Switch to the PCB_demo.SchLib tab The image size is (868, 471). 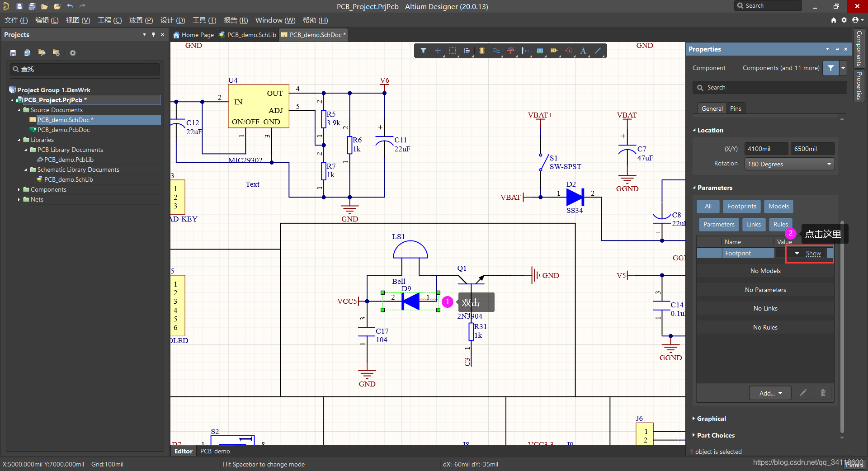[247, 35]
